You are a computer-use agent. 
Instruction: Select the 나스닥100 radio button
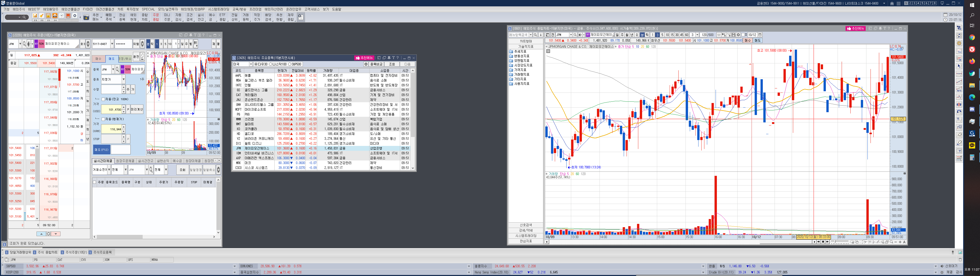click(x=271, y=64)
